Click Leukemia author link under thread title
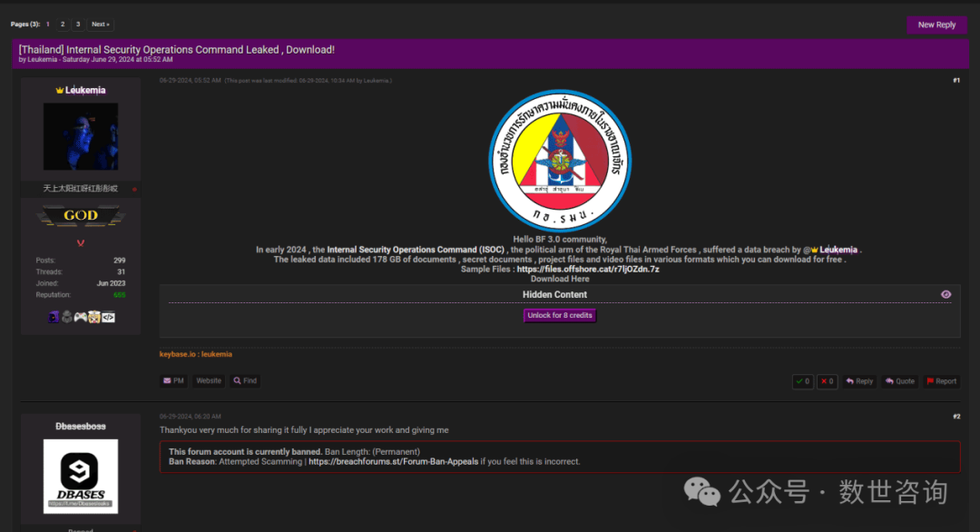The image size is (980, 532). [42, 60]
